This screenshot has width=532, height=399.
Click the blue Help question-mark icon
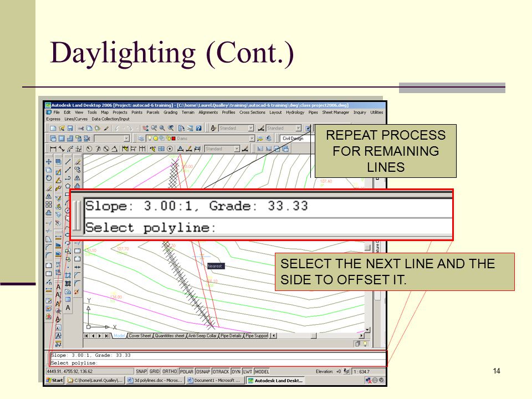click(x=199, y=128)
